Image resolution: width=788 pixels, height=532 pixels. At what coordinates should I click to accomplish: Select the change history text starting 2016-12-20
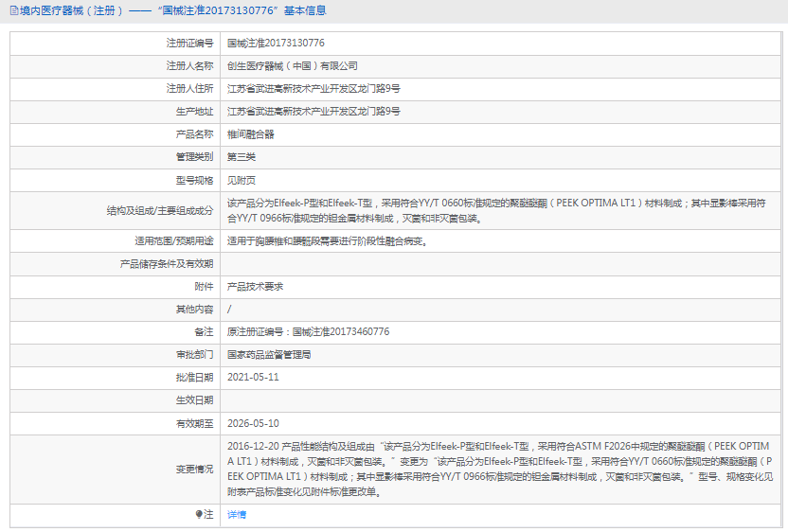[500, 470]
